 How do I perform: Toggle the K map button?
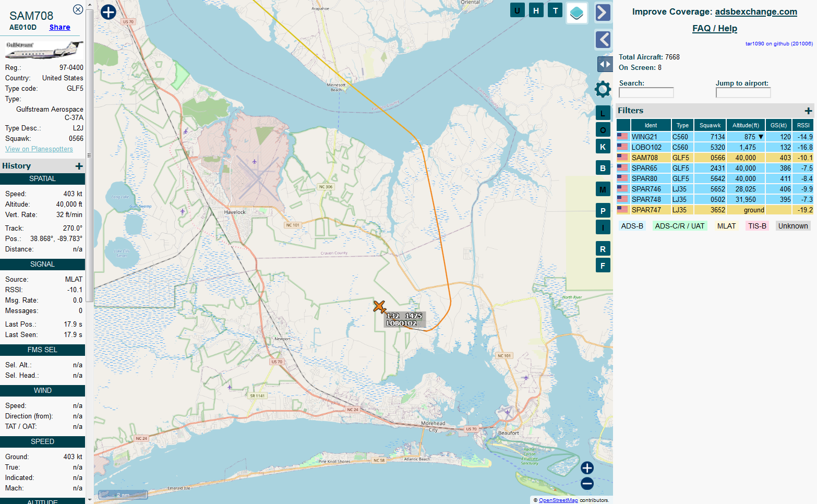(x=603, y=147)
